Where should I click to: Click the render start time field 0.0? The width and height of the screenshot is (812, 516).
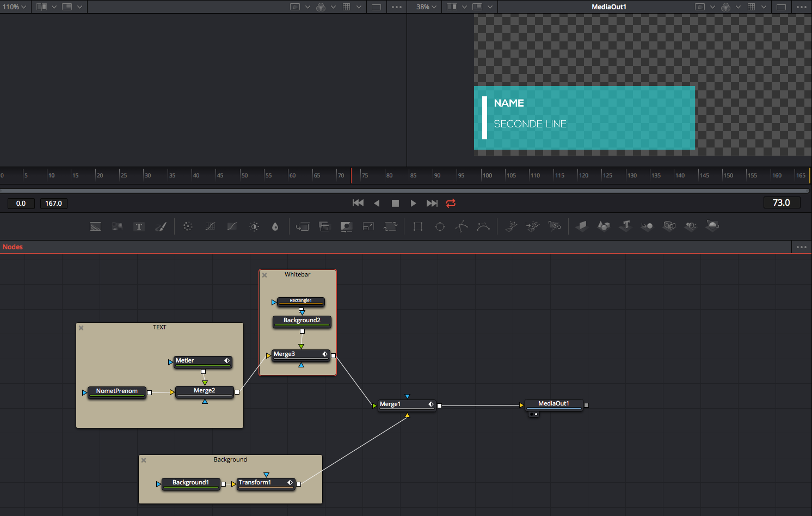click(21, 204)
